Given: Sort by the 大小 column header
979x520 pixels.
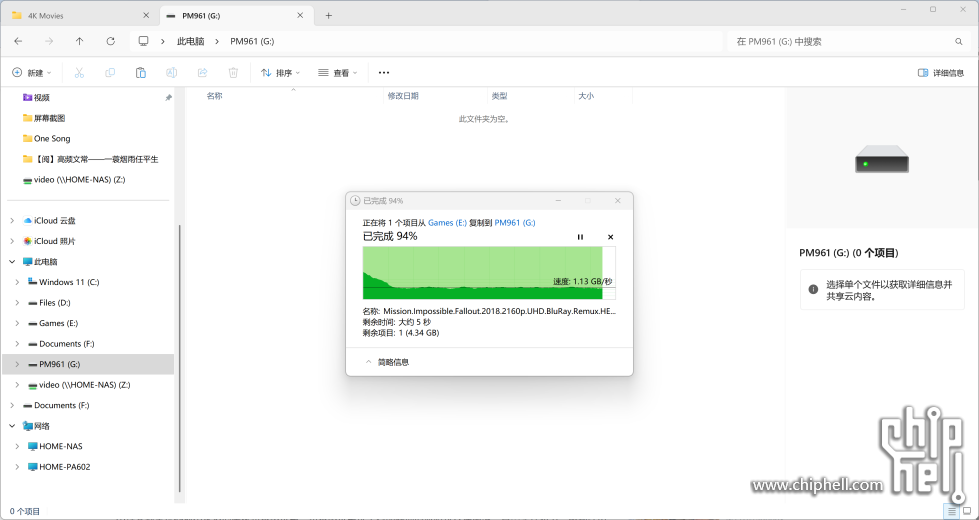Looking at the screenshot, I should tap(586, 96).
